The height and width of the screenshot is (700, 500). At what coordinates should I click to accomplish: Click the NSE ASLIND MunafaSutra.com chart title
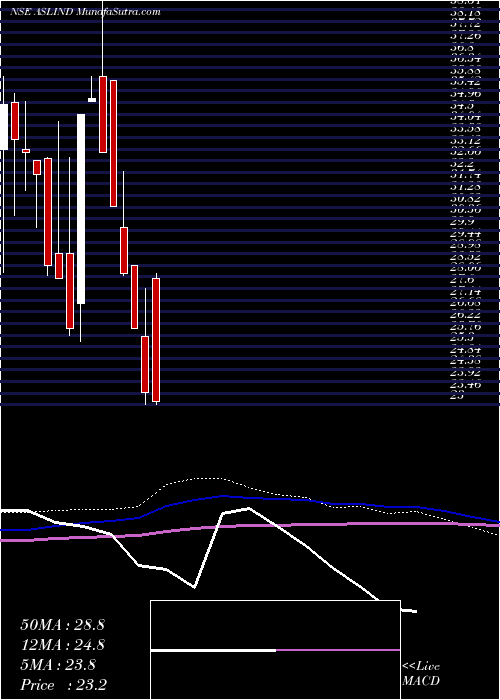85,12
